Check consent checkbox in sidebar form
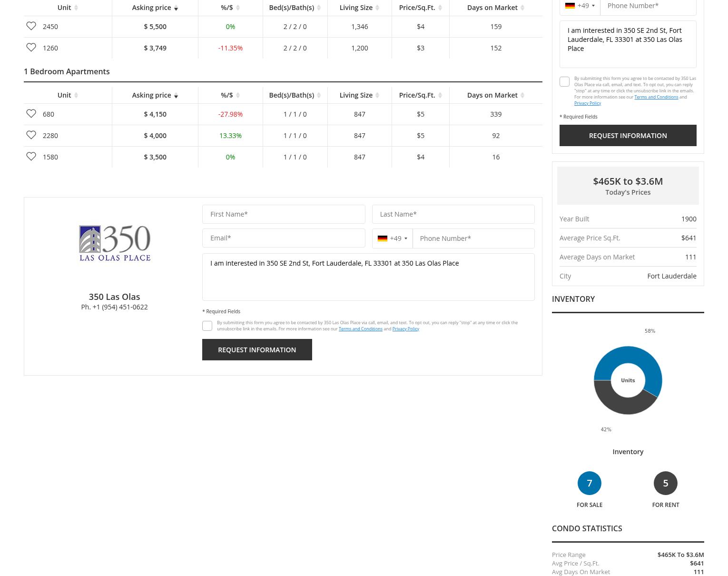 564,82
